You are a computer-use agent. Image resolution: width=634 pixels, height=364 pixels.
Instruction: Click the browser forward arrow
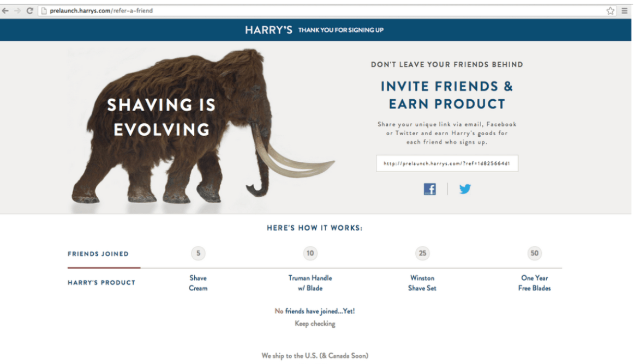[x=17, y=11]
